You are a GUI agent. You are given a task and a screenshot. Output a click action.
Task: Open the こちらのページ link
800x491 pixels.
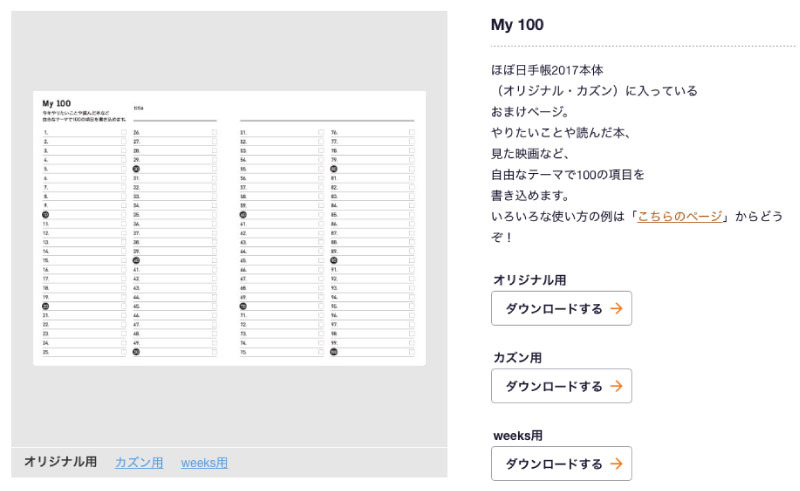[679, 216]
